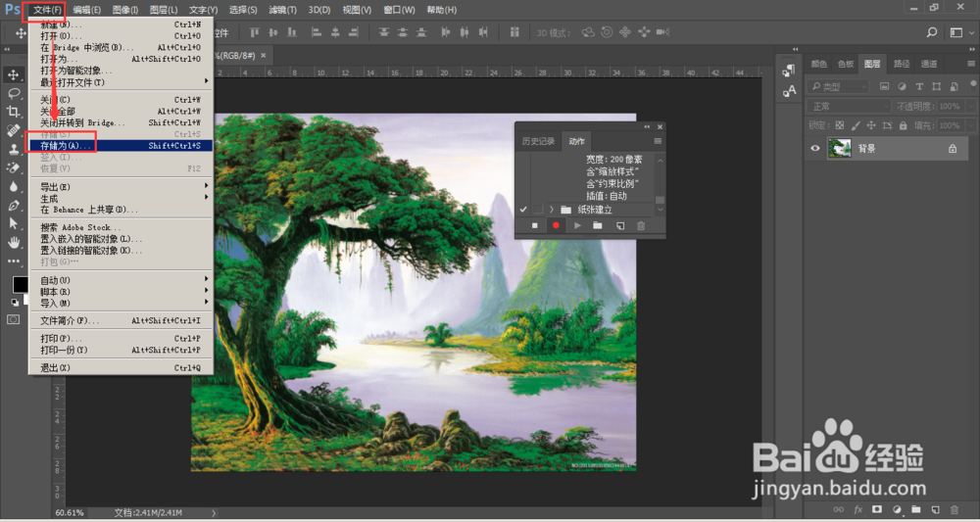Click the search magnifier in options bar

click(932, 32)
